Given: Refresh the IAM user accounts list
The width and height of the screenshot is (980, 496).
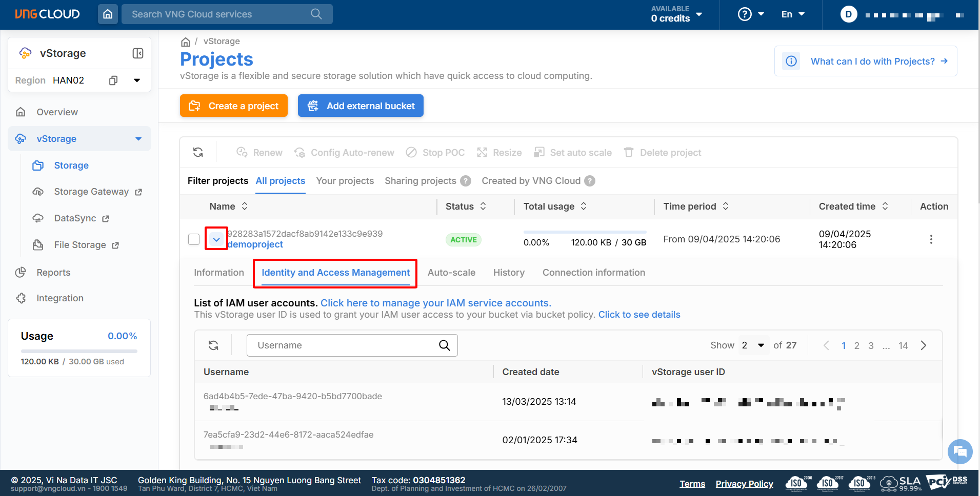Looking at the screenshot, I should pyautogui.click(x=213, y=345).
